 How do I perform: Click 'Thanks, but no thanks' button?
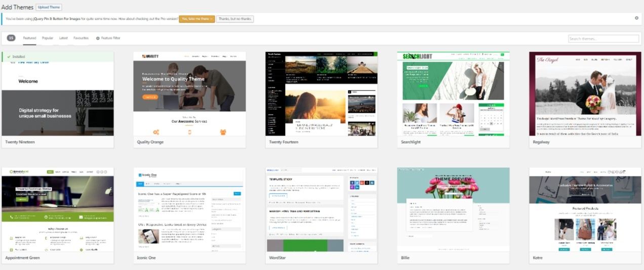[x=235, y=19]
